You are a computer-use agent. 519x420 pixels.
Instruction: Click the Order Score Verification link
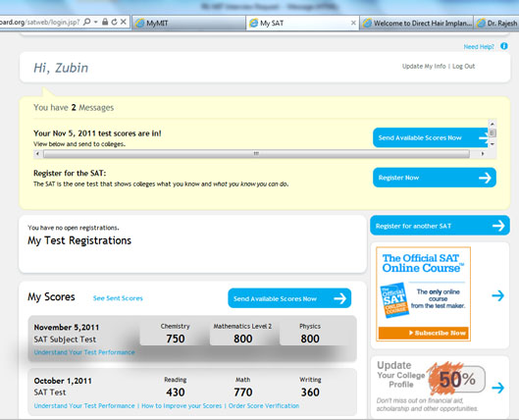[264, 405]
